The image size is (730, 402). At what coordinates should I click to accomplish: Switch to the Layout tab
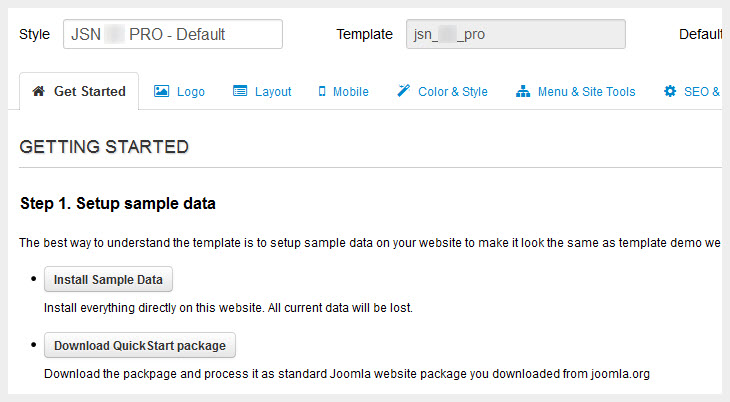click(273, 92)
